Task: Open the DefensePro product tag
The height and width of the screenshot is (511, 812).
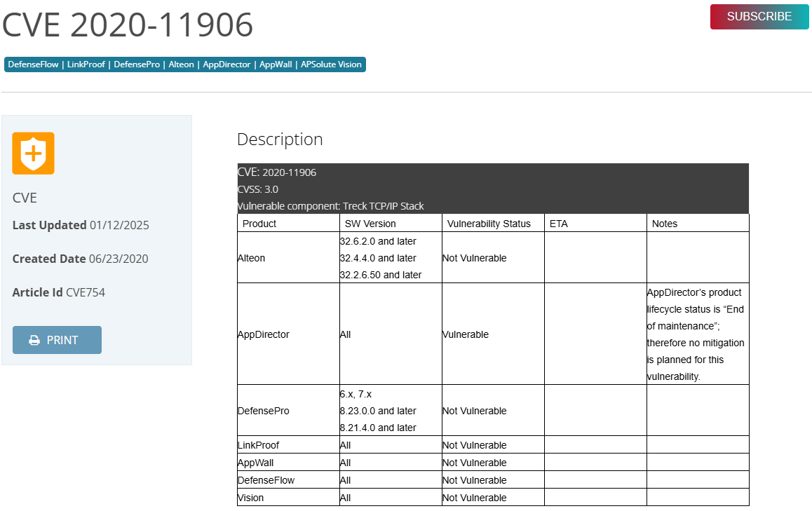Action: (x=137, y=64)
